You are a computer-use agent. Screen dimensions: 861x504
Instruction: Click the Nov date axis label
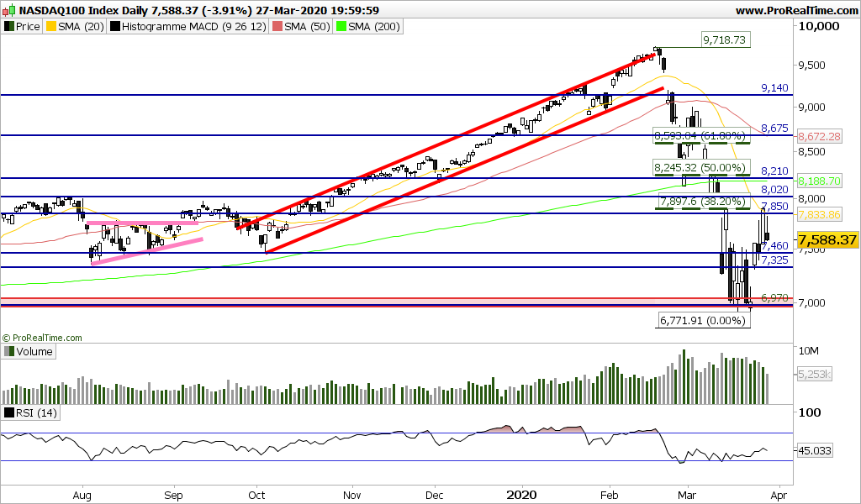point(352,496)
